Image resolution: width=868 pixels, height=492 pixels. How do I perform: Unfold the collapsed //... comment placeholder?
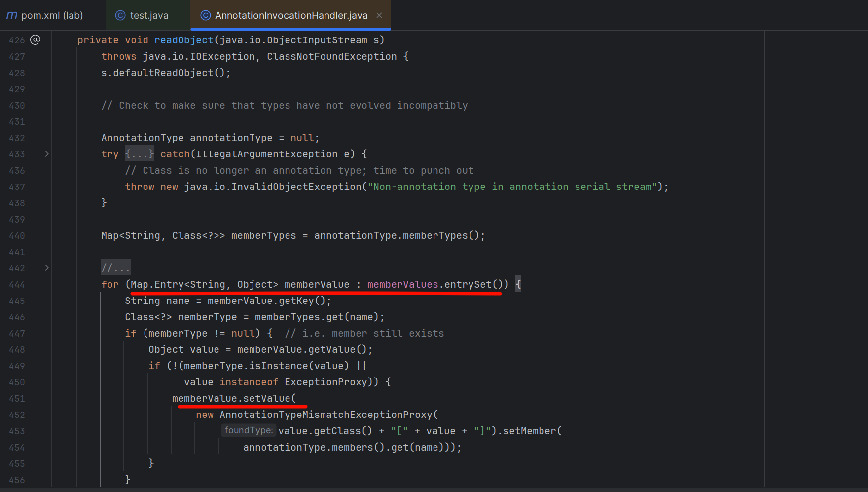pyautogui.click(x=115, y=268)
